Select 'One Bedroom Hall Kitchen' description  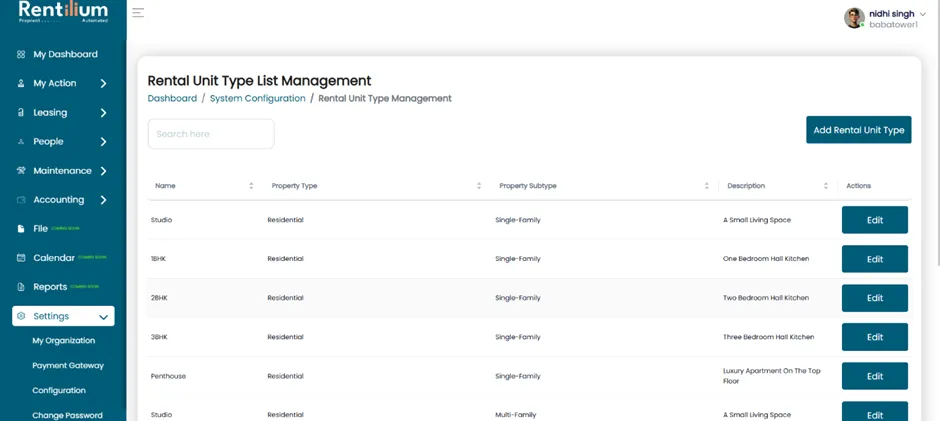[766, 259]
